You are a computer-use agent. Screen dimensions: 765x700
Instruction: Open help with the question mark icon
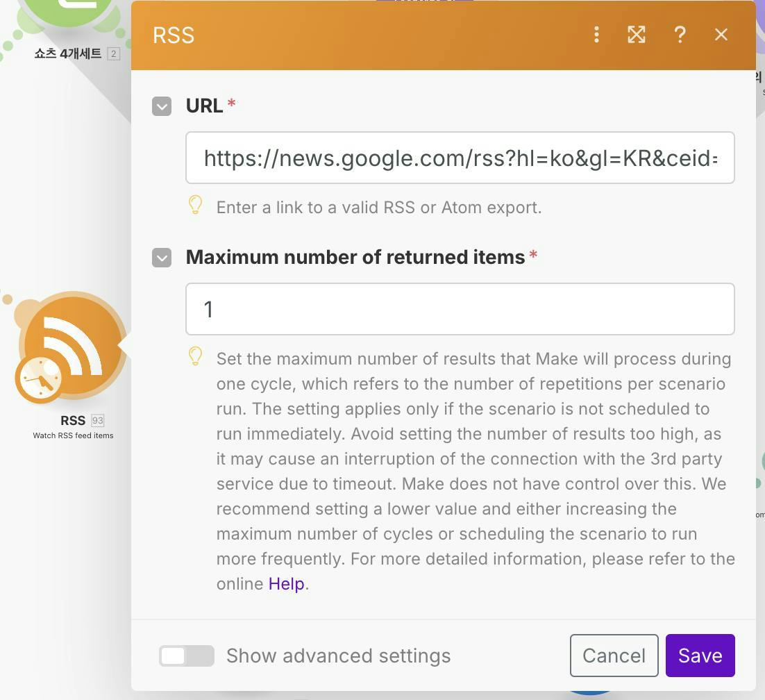pyautogui.click(x=680, y=35)
